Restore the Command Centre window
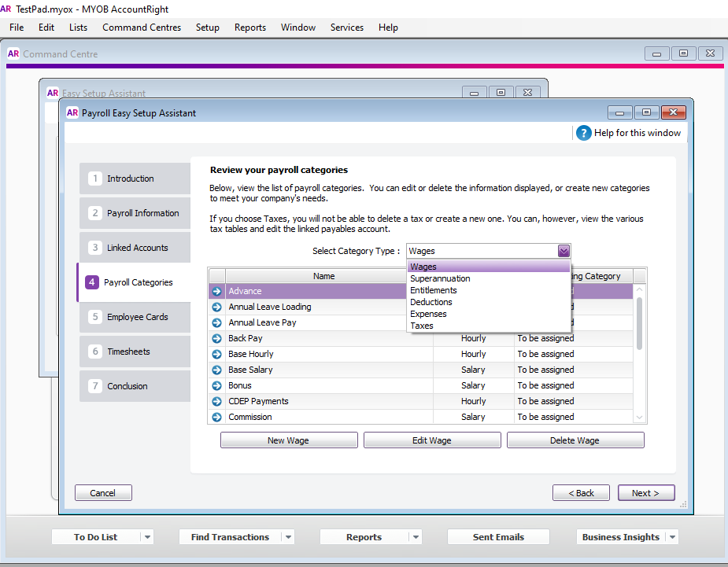The image size is (728, 567). point(683,53)
